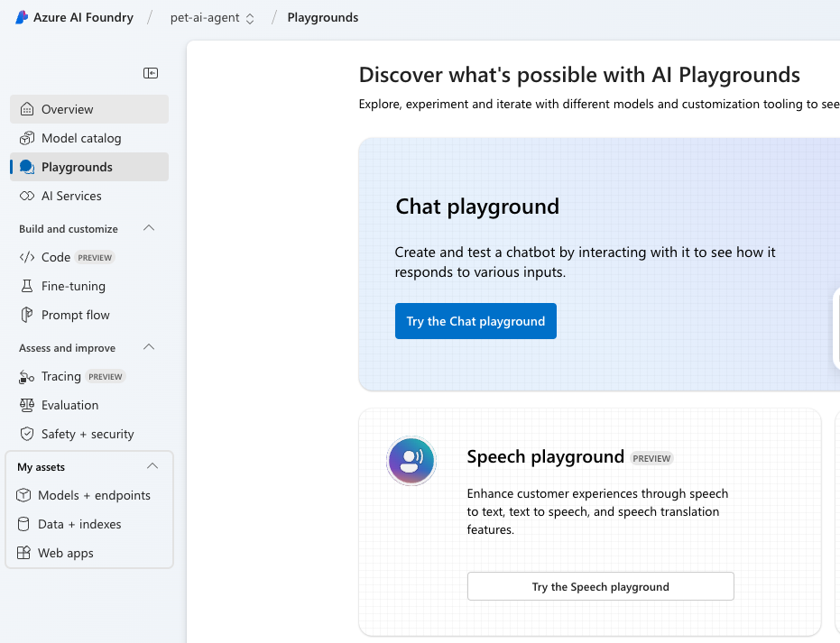Screen dimensions: 840x643
Task: Click Try the Speech playground button
Action: (600, 586)
